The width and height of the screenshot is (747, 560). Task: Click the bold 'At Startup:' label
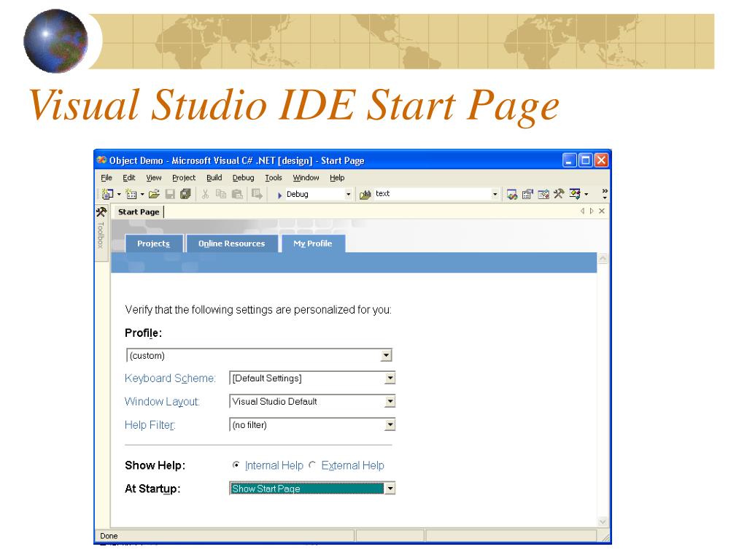click(152, 489)
